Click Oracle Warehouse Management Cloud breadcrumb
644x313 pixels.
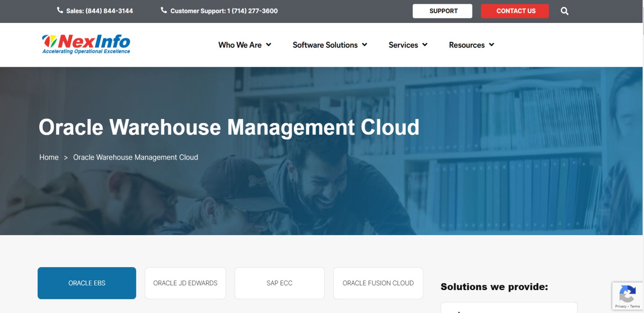[x=135, y=157]
